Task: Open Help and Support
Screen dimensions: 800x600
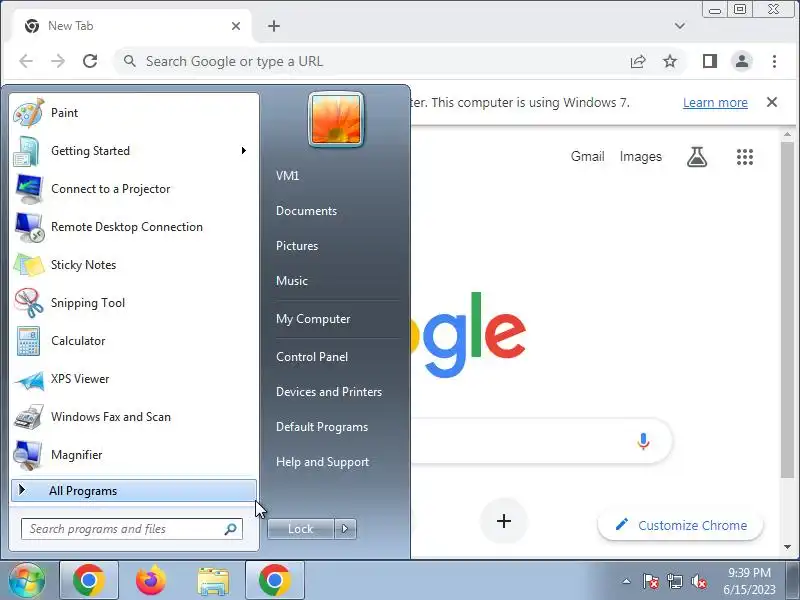Action: pos(322,462)
